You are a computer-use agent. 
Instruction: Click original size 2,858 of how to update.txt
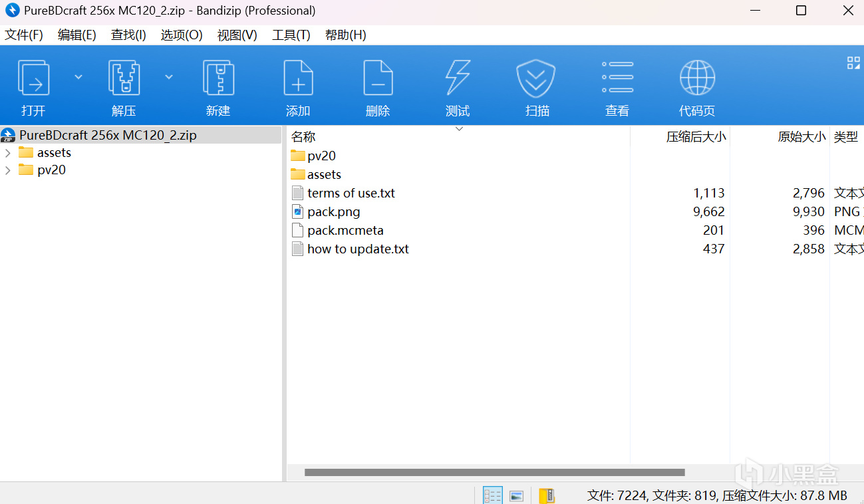[x=809, y=249]
